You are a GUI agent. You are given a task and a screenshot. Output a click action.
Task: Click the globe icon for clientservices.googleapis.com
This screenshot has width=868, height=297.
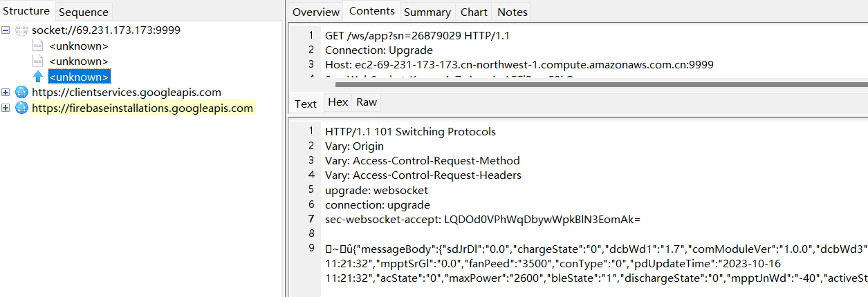pos(21,92)
